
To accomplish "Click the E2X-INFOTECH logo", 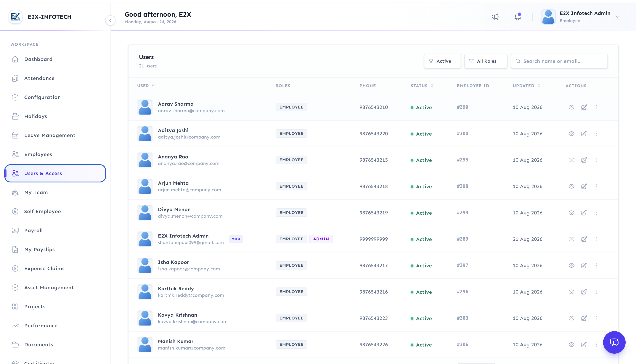I will 16,17.
